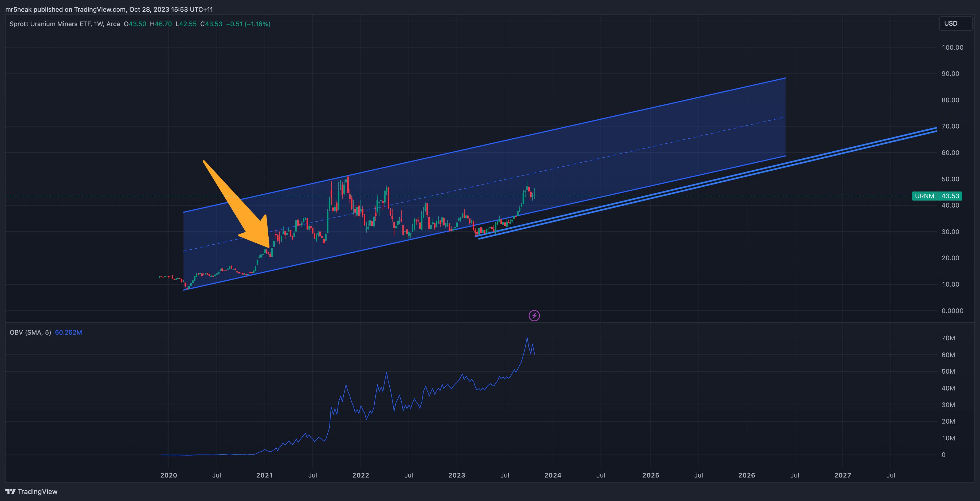The image size is (980, 501).
Task: Click the 2026 time axis label
Action: coord(747,475)
